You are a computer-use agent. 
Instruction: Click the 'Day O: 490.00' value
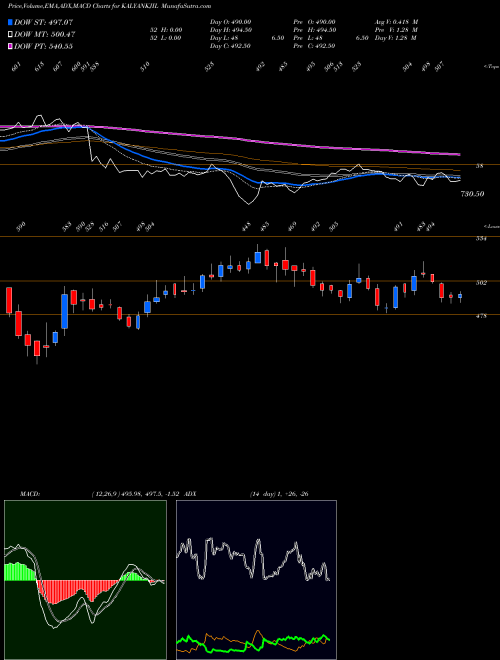[x=231, y=22]
